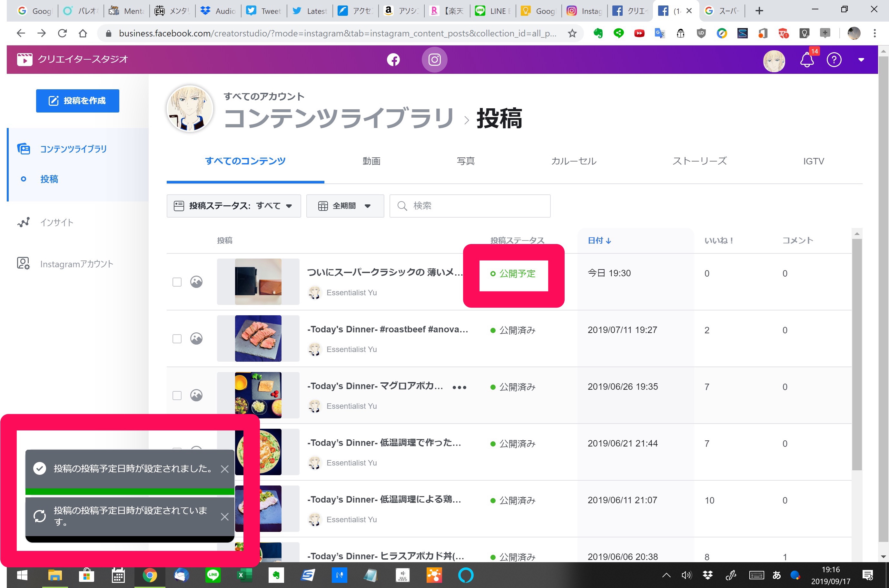
Task: Switch to the カルーセル tab
Action: click(x=573, y=161)
